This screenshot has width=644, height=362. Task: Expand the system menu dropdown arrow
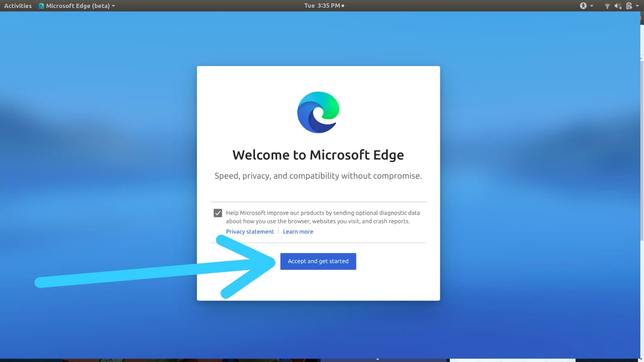(x=637, y=6)
